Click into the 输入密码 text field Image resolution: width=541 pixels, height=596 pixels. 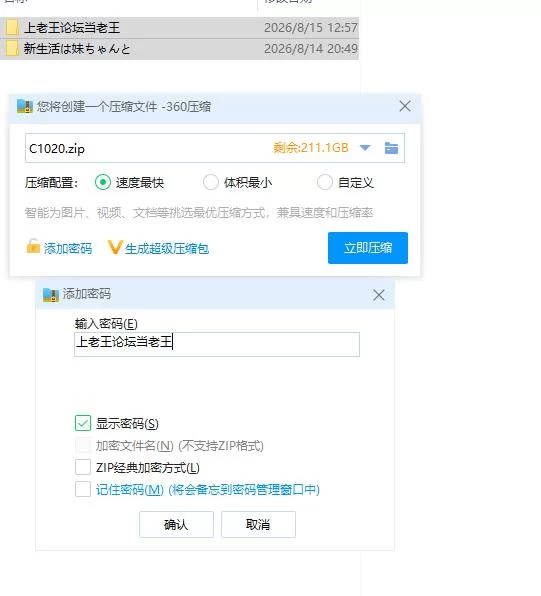(x=217, y=344)
